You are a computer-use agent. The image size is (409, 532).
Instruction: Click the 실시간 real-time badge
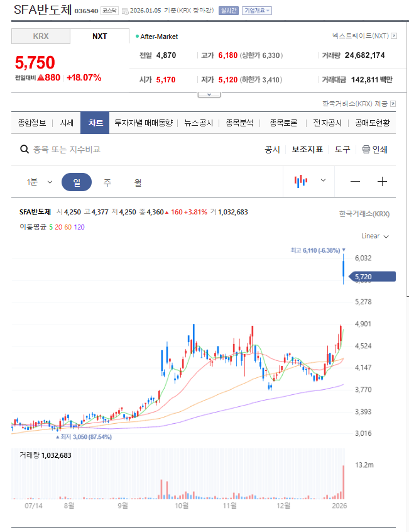coord(229,11)
